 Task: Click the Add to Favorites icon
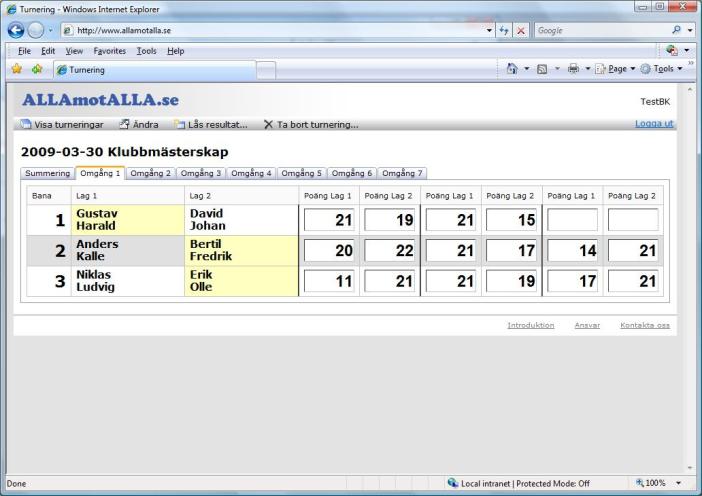point(37,69)
